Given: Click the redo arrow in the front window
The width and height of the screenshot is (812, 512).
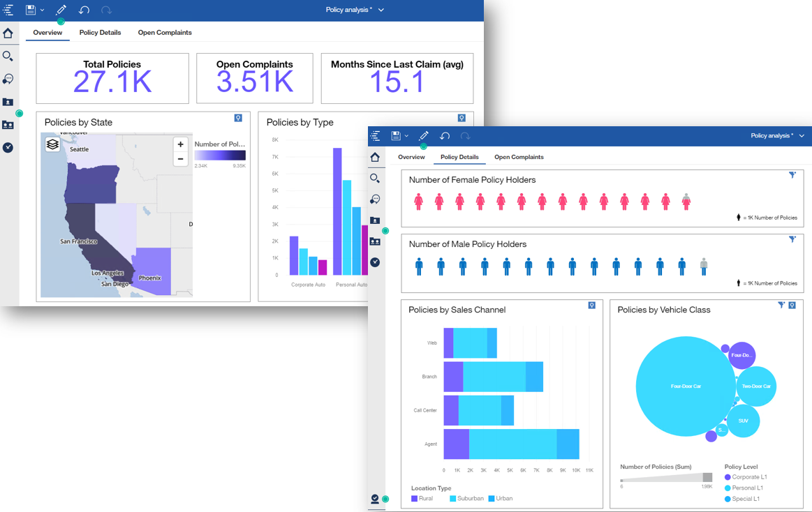Looking at the screenshot, I should click(465, 136).
